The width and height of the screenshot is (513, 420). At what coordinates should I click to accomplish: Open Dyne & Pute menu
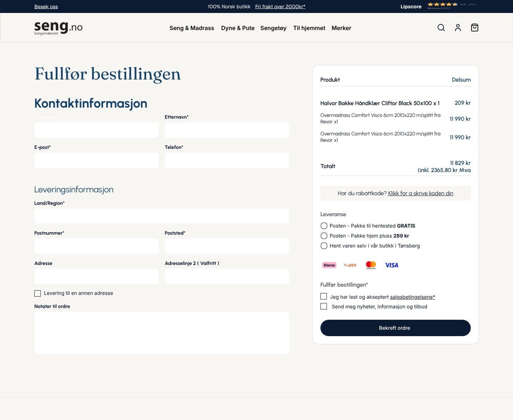pyautogui.click(x=238, y=28)
